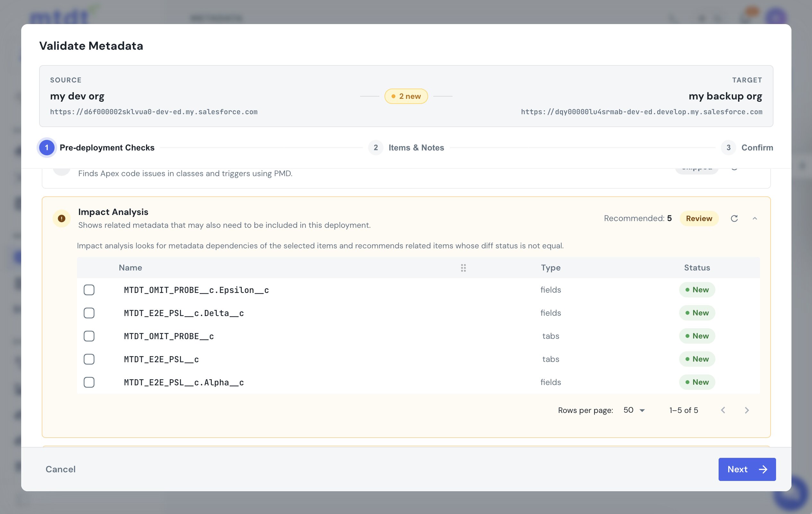The image size is (812, 514).
Task: Click the New status of the Alpha__c row
Action: tap(697, 382)
